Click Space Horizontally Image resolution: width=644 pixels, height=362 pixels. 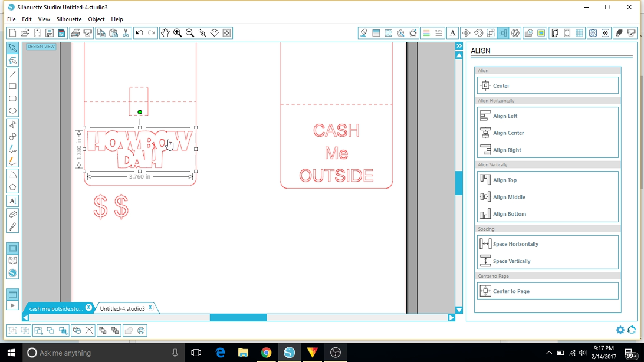tap(547, 244)
